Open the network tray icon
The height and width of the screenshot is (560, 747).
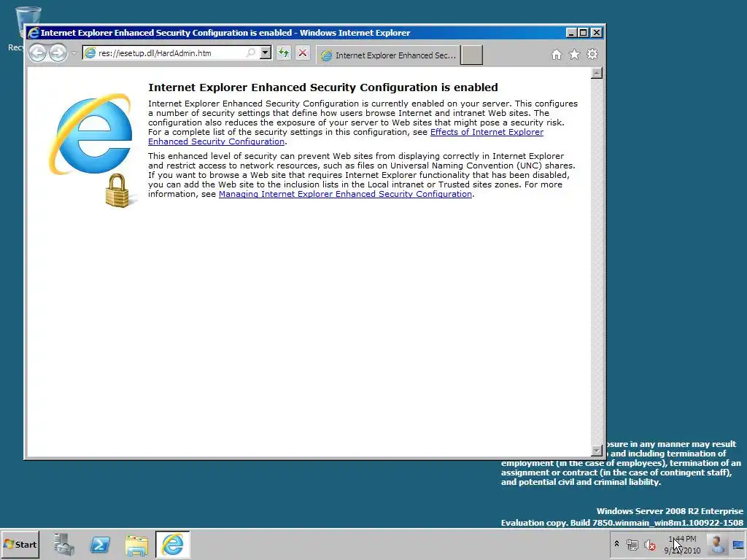click(632, 544)
